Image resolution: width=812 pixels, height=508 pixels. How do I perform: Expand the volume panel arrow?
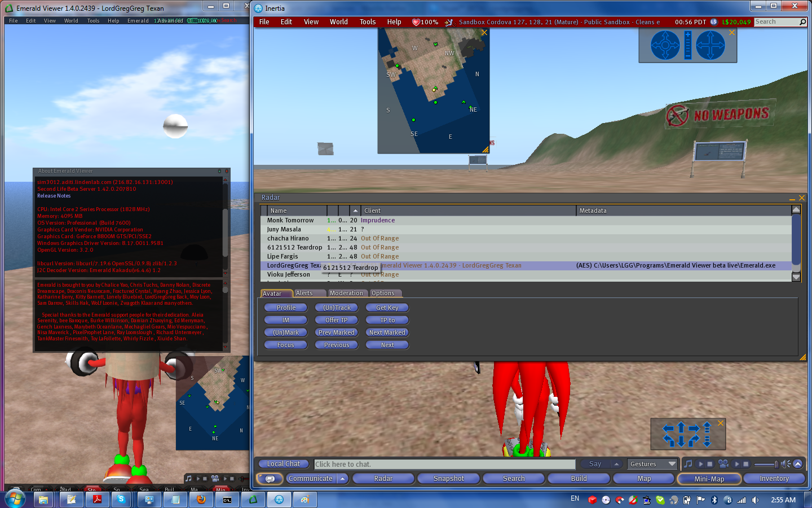coord(798,464)
